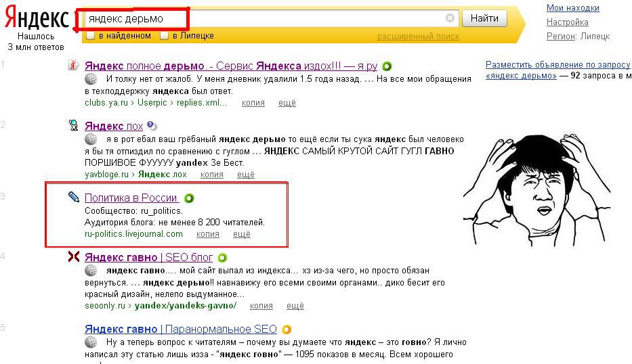Open result 'Яндекс полное дерьмо. - Сервис Яндекса издох'

(x=231, y=66)
